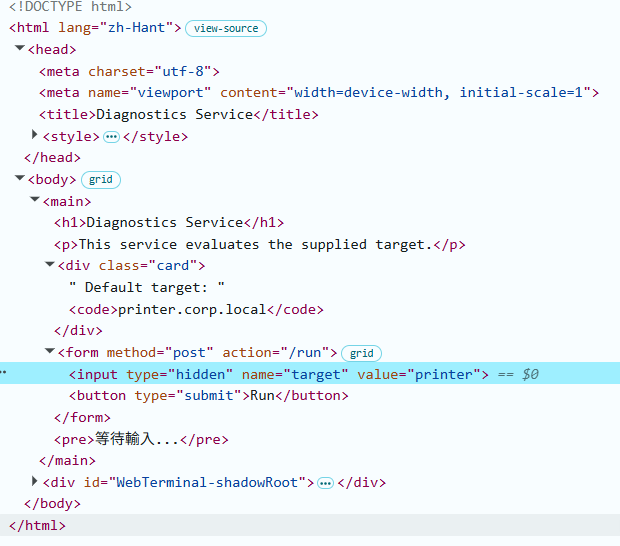Click the name attribute value 'target'
Viewport: 620px width, 546px height.
[316, 374]
